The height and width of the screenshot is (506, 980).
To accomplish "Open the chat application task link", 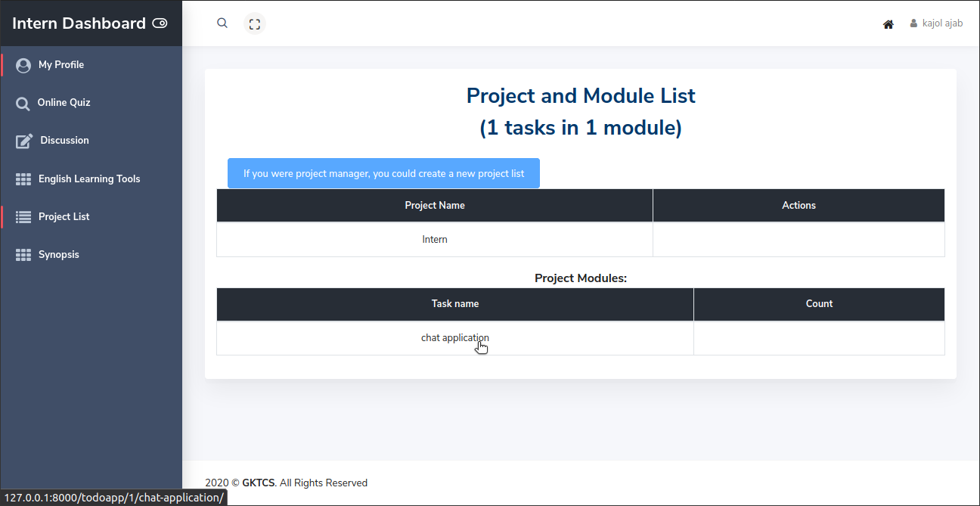I will (455, 338).
